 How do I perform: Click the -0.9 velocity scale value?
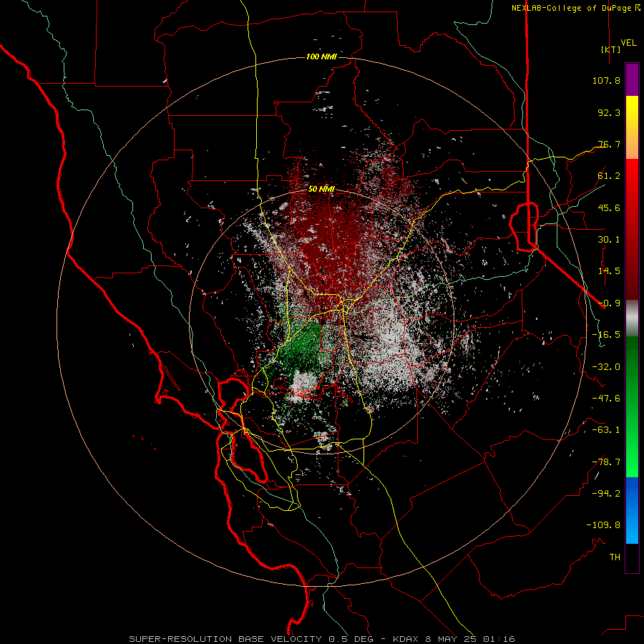click(609, 303)
